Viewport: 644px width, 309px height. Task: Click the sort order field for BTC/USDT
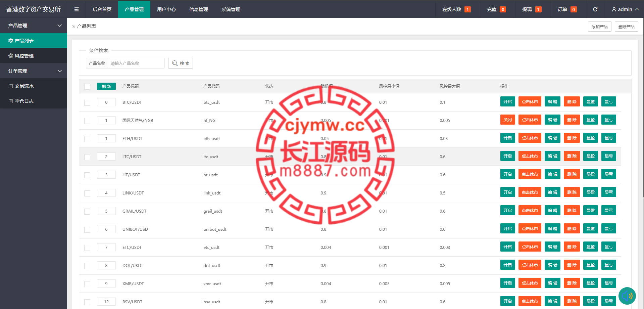pyautogui.click(x=106, y=102)
